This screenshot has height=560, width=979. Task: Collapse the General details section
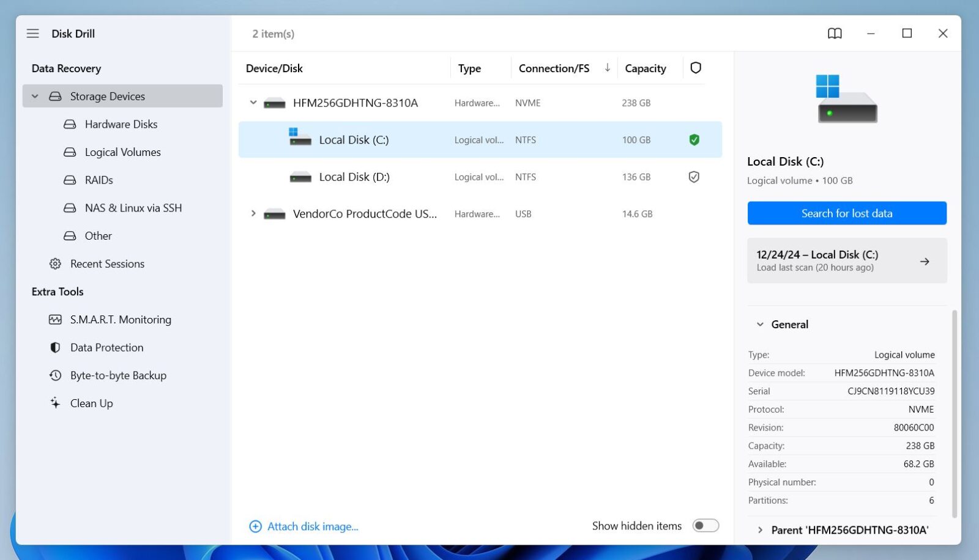coord(760,324)
